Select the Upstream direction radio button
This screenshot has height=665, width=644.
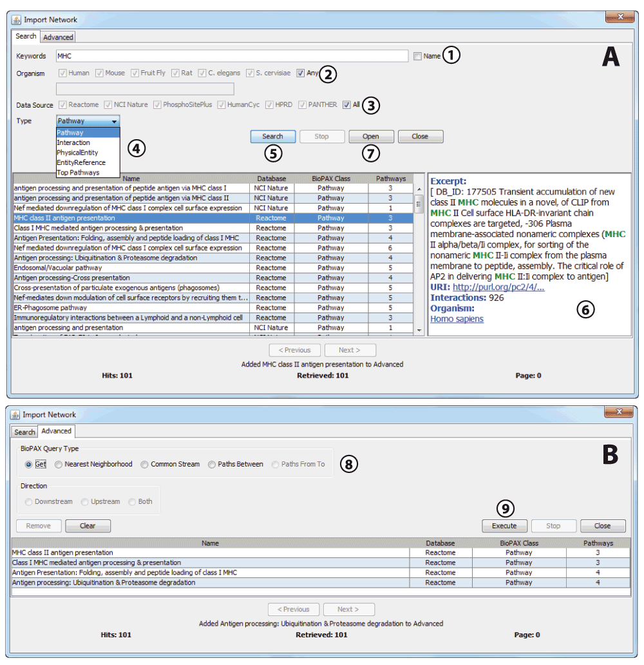[85, 502]
